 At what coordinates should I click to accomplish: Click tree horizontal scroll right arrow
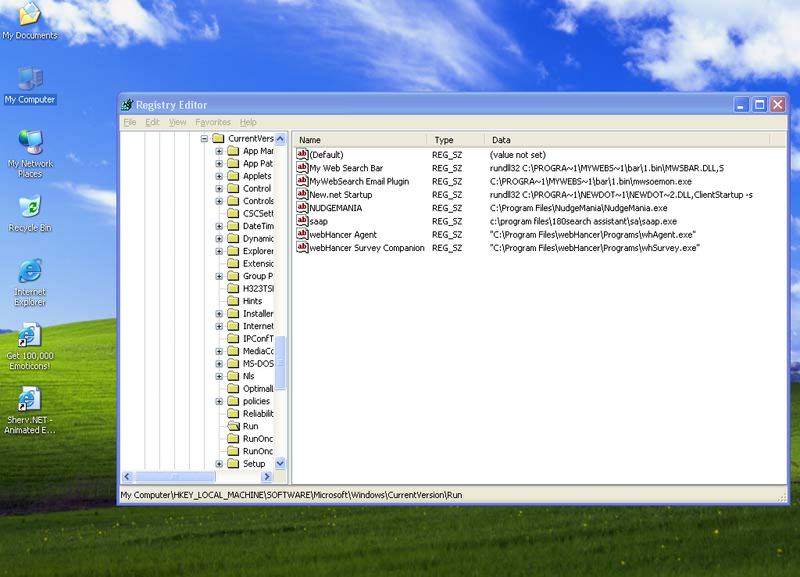point(266,476)
